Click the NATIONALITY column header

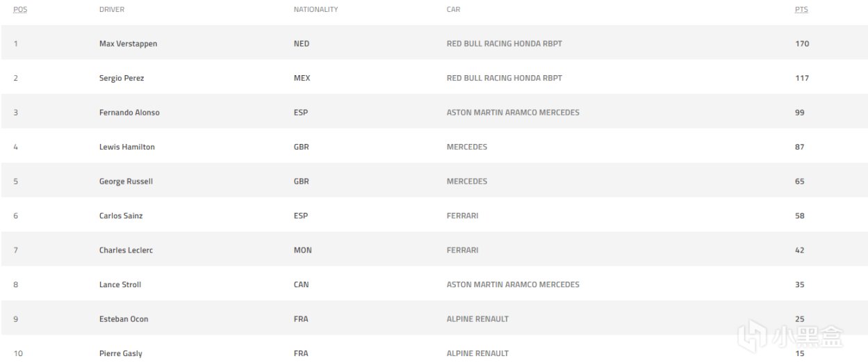point(316,10)
